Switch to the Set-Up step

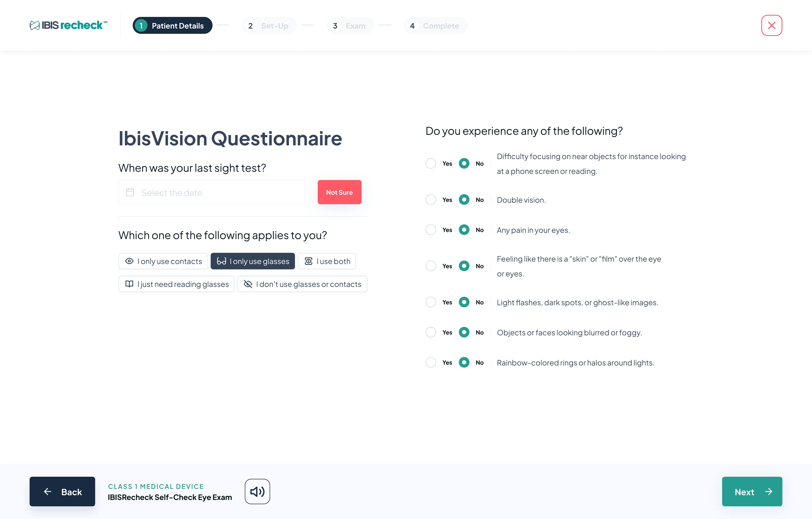click(269, 25)
